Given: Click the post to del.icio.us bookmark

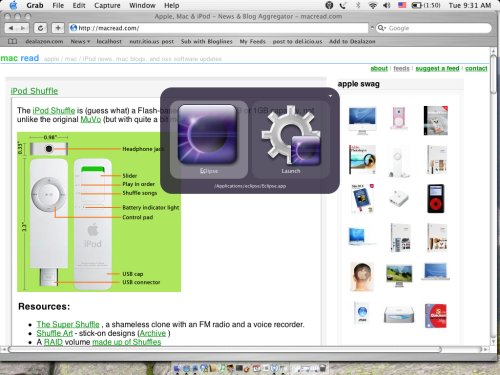Looking at the screenshot, I should click(297, 41).
